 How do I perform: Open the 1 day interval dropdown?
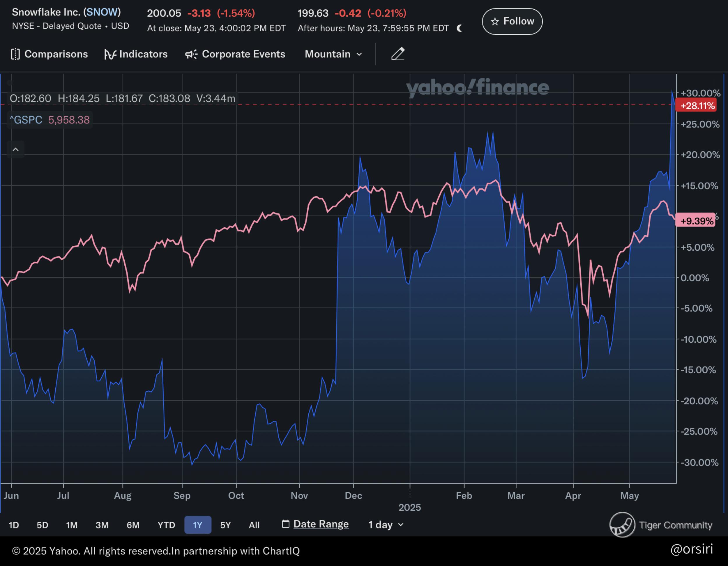pos(386,525)
